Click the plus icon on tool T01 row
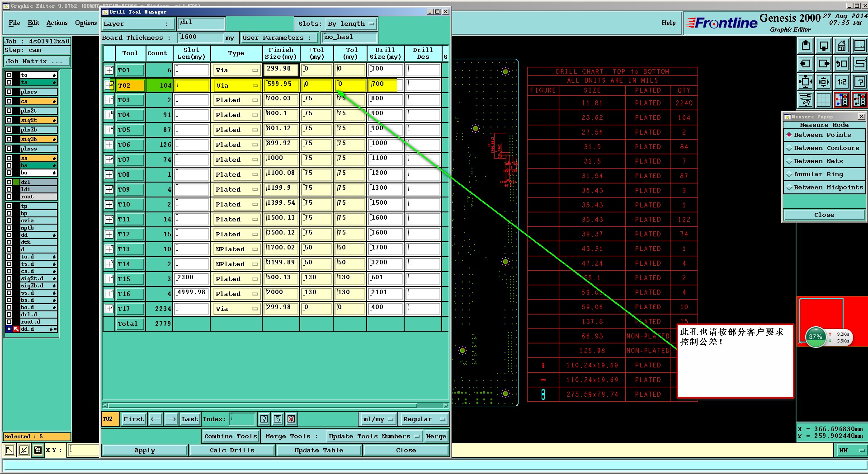 pyautogui.click(x=109, y=70)
